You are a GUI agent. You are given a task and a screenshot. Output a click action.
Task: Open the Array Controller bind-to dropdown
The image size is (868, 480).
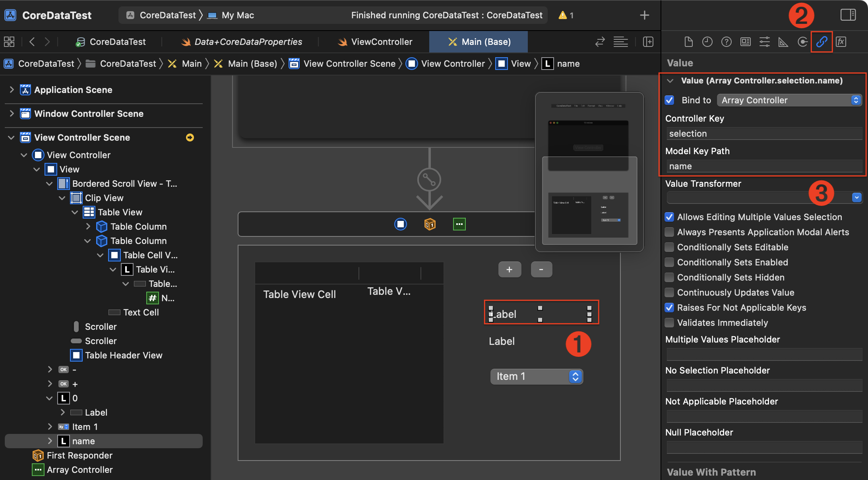point(789,100)
